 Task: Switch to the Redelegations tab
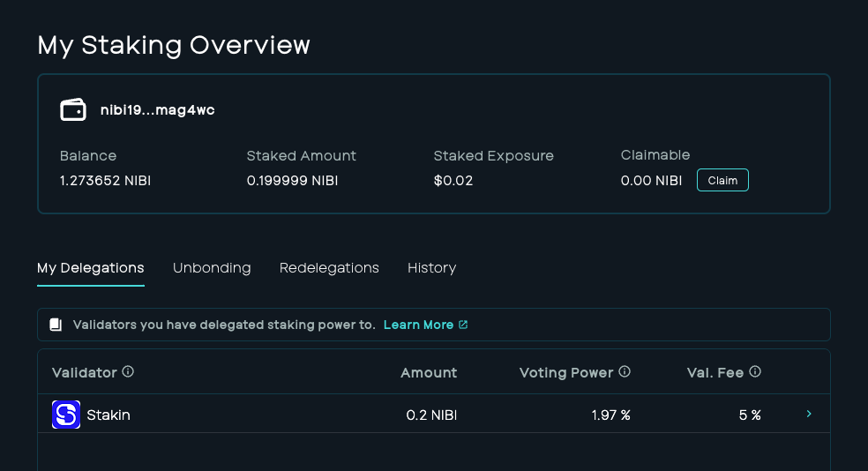[x=329, y=268]
